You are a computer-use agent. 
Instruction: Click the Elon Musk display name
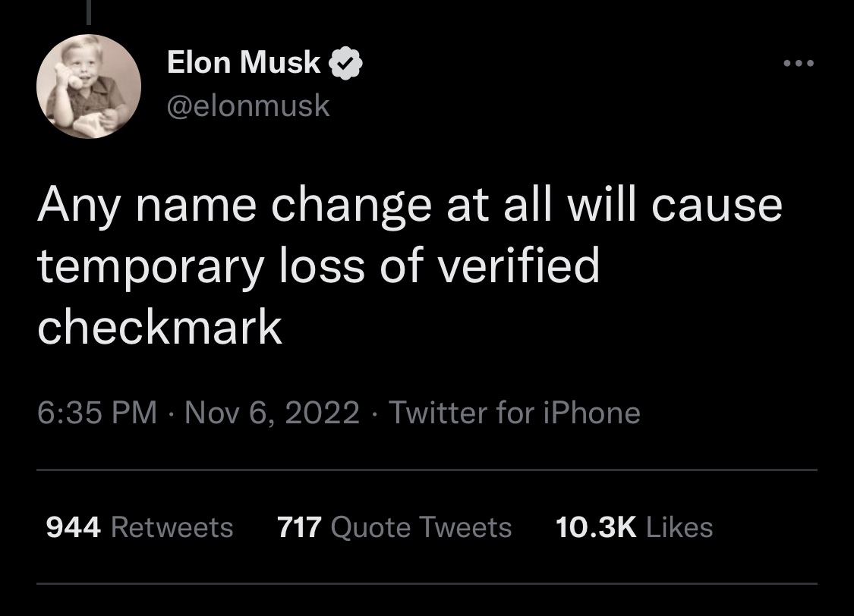tap(244, 63)
